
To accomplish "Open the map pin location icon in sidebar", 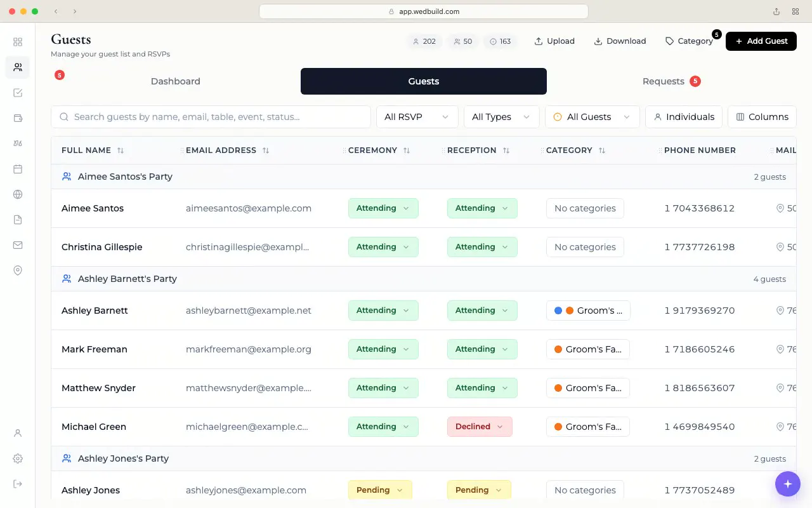I will pyautogui.click(x=18, y=271).
